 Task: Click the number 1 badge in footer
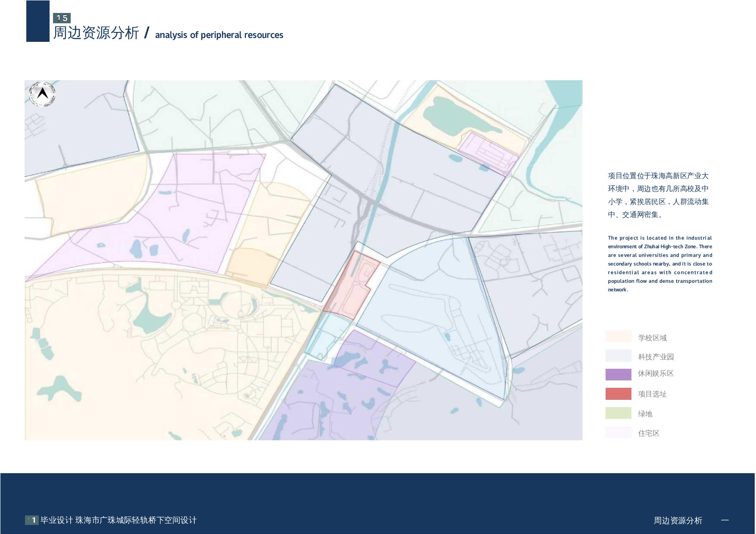tap(32, 520)
